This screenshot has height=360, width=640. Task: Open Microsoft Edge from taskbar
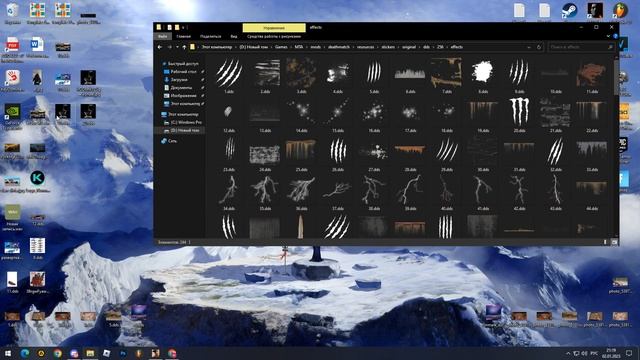(24, 353)
